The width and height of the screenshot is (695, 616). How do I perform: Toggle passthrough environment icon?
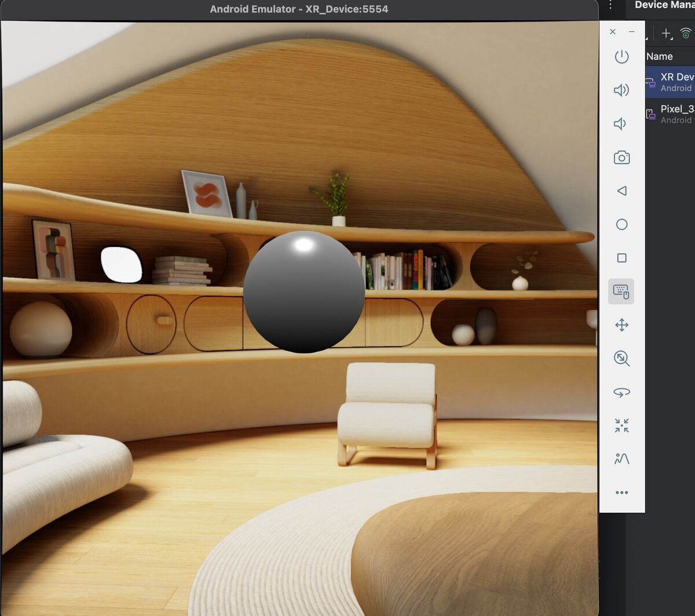coord(621,459)
